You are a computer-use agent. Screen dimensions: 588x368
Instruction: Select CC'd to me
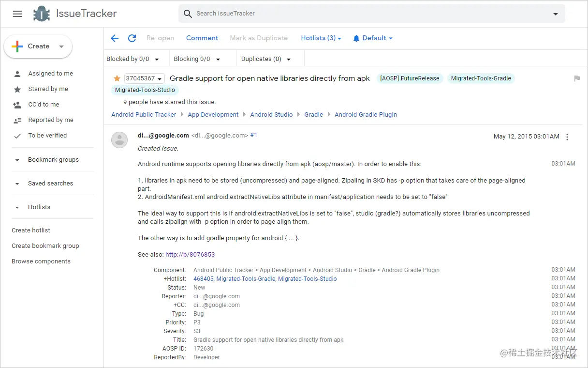click(44, 105)
